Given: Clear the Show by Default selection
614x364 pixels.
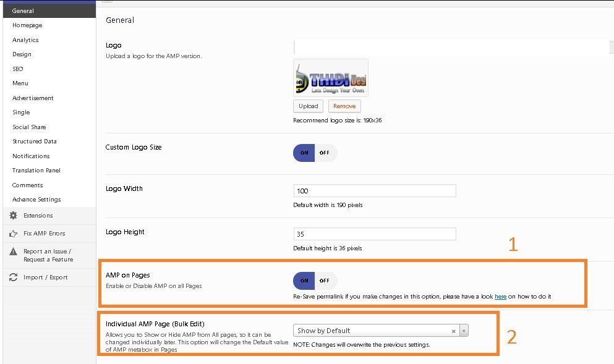Looking at the screenshot, I should (453, 331).
